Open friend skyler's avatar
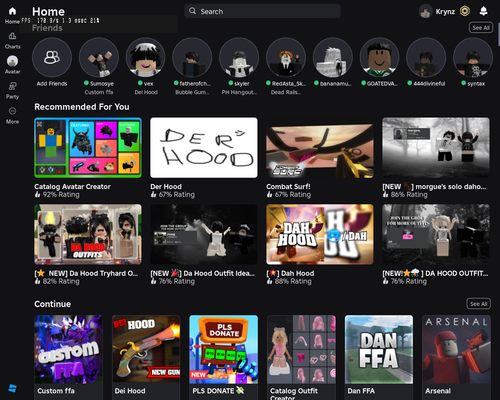This screenshot has width=500, height=400. pos(239,57)
